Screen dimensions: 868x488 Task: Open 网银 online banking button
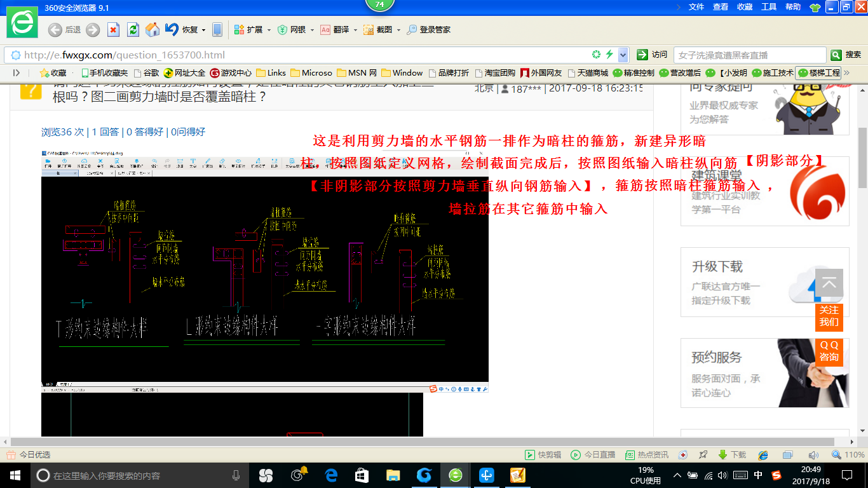tap(292, 29)
